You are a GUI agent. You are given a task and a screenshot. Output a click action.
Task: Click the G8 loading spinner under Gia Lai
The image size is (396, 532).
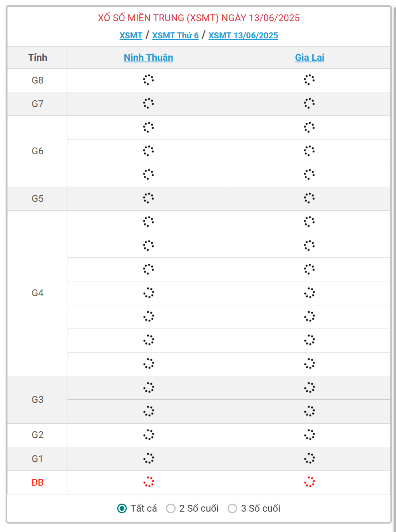[309, 80]
